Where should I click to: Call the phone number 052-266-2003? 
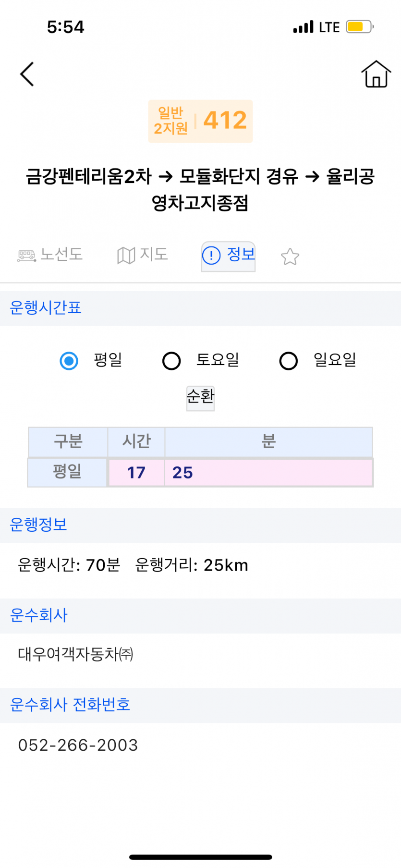point(78,745)
